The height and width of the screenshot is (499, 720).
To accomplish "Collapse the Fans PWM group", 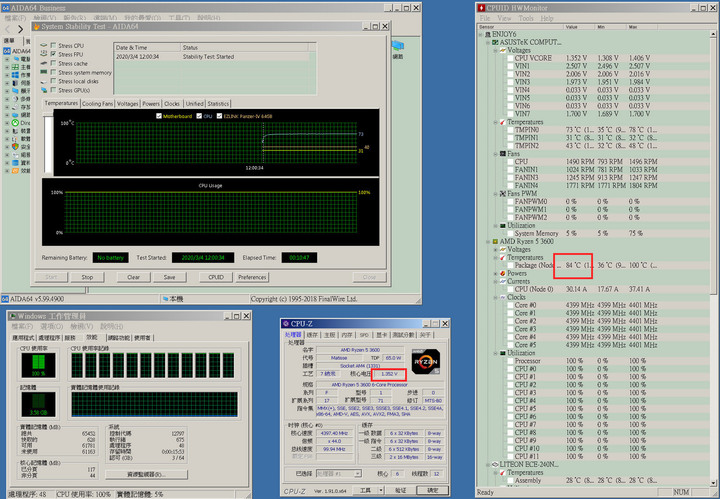I will (x=495, y=194).
